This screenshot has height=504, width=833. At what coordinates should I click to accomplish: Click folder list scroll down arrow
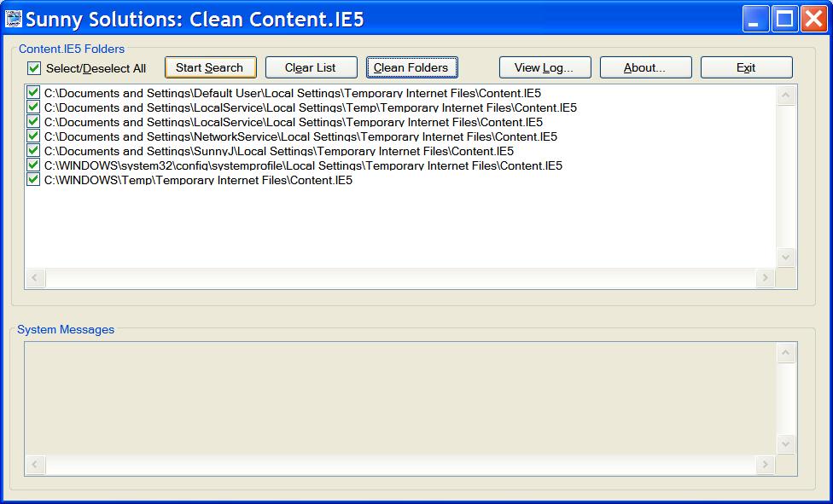click(x=786, y=258)
